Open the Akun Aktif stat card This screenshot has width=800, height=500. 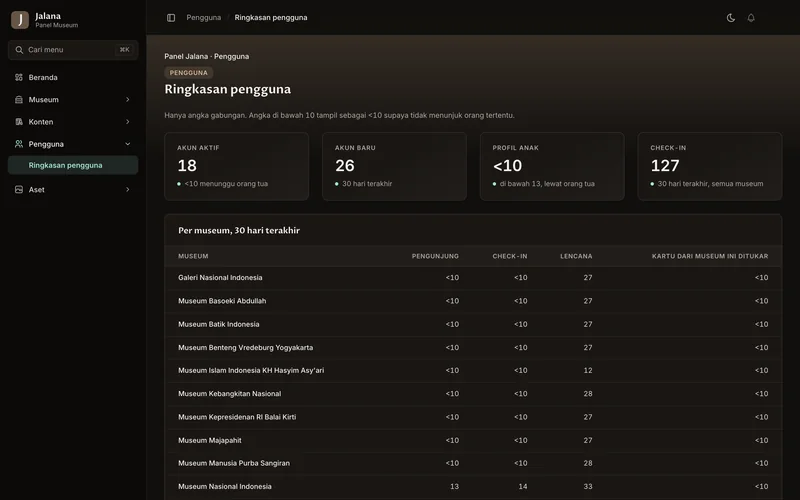[x=237, y=166]
